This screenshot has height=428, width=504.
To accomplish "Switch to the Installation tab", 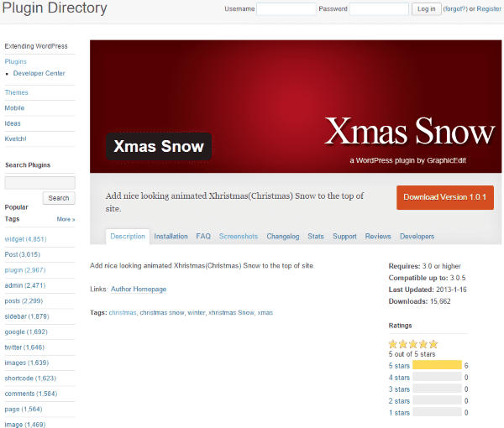I will coord(171,237).
